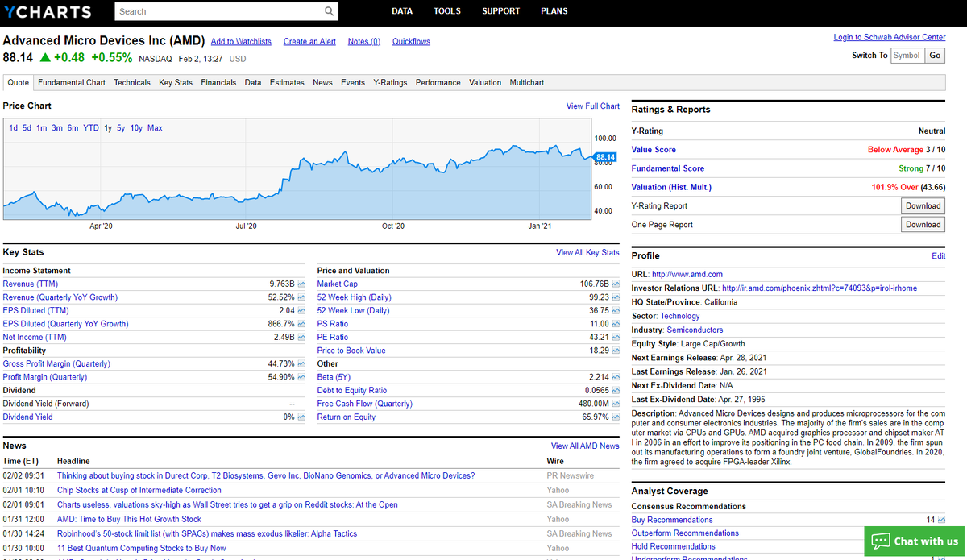Image resolution: width=967 pixels, height=560 pixels.
Task: Open the chart icon next to Profit Margin (Quarterly)
Action: click(x=301, y=377)
